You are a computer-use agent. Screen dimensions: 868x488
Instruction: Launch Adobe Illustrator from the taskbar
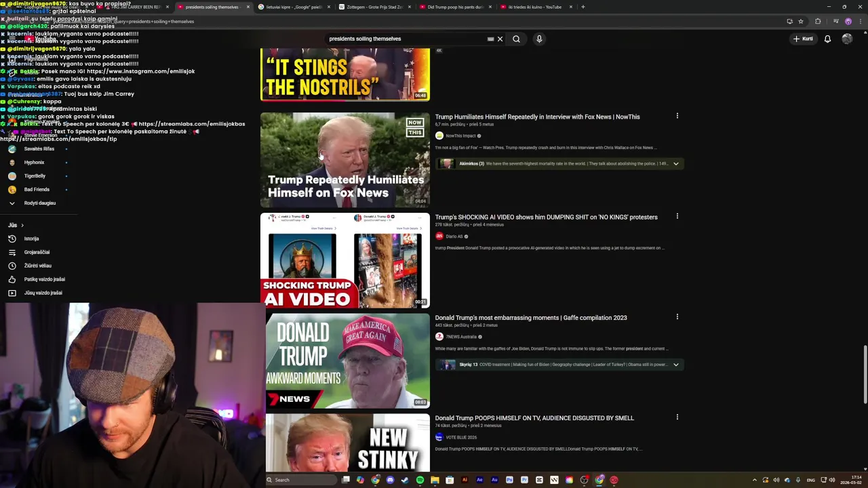pos(465,480)
